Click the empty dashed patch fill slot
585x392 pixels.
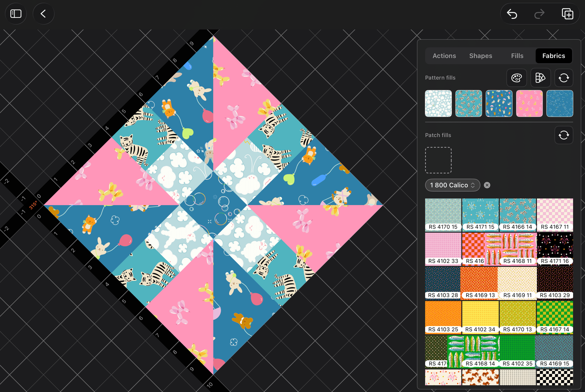point(438,160)
